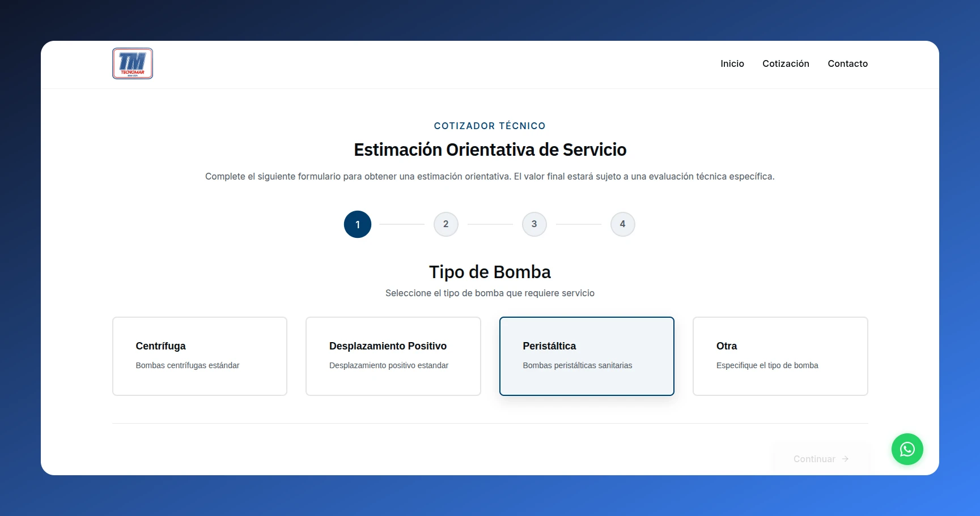This screenshot has height=516, width=980.
Task: Click 'Seleccione el tipo de bomba' subtitle
Action: pyautogui.click(x=490, y=293)
